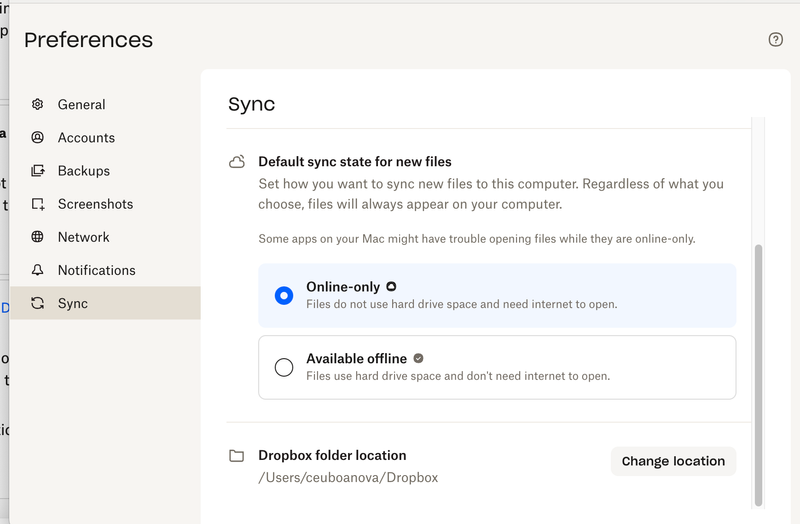
Task: Choose the Available offline option card
Action: (x=497, y=367)
